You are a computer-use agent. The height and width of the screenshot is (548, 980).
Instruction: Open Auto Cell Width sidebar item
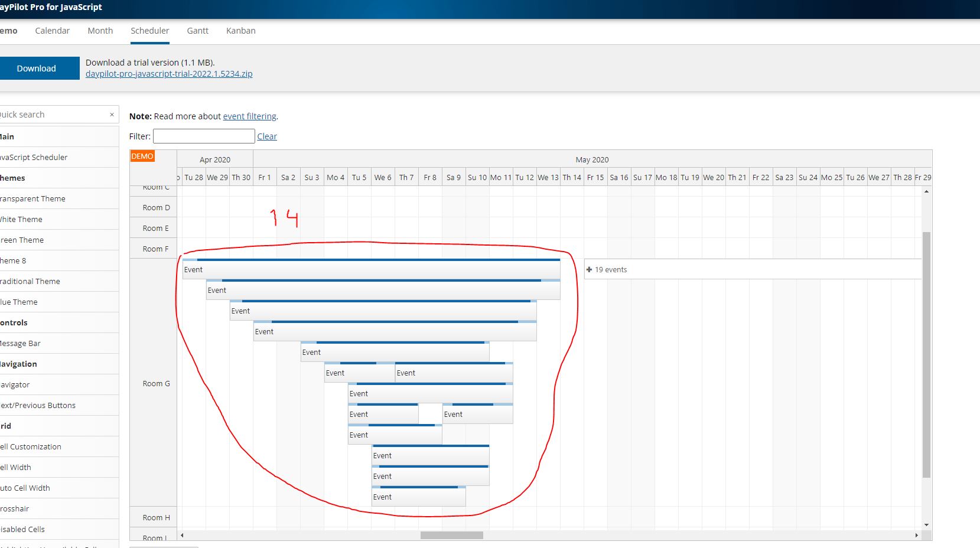(x=59, y=488)
